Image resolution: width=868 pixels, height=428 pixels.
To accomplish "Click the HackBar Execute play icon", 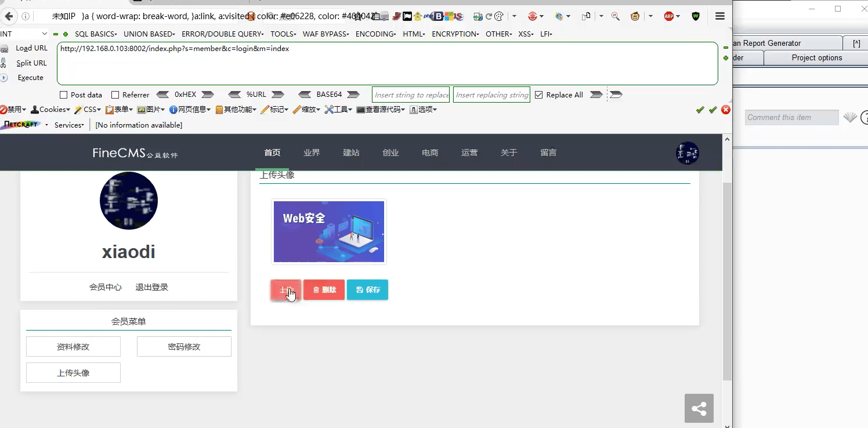I will click(3, 78).
